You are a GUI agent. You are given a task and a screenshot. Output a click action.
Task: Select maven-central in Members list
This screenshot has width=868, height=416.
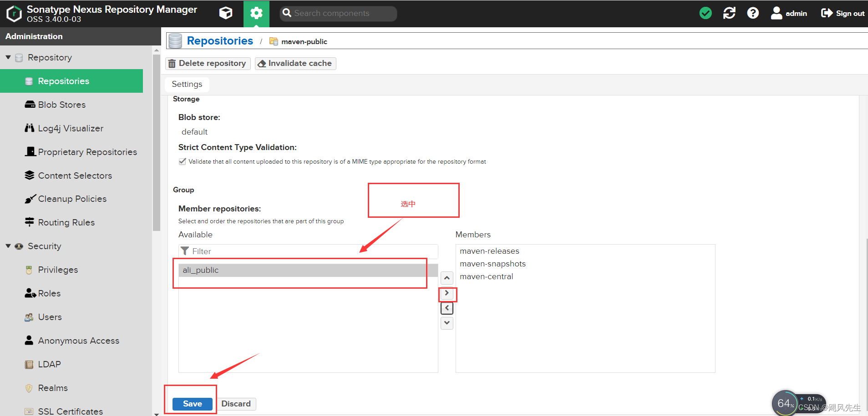(x=585, y=276)
